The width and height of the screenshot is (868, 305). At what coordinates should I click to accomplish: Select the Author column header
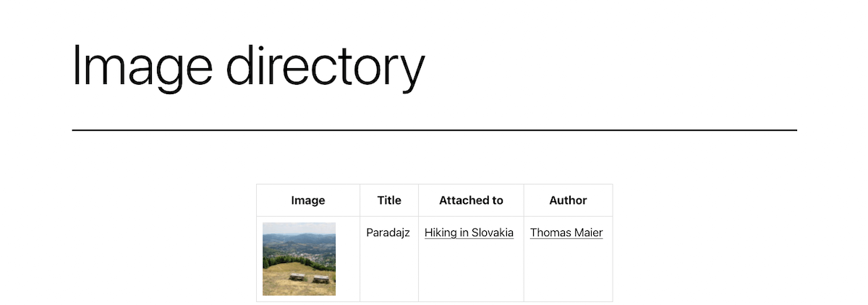click(568, 200)
